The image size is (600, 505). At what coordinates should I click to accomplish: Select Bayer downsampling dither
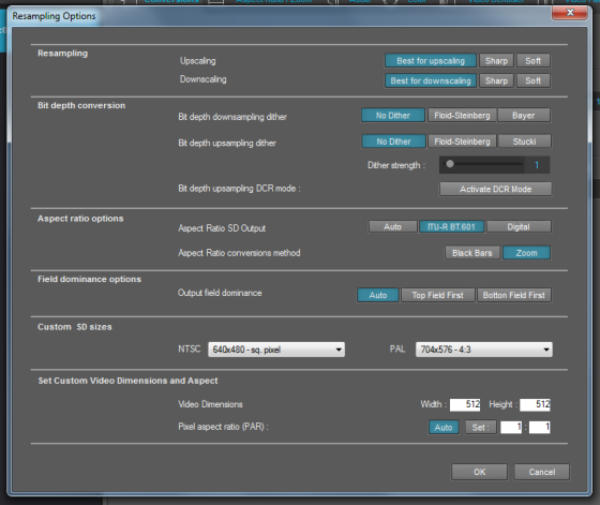click(x=524, y=115)
